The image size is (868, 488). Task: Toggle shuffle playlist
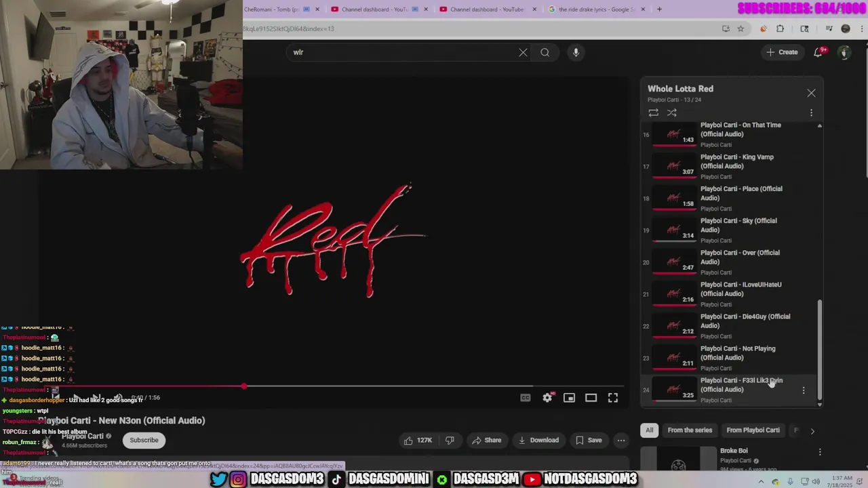[672, 113]
